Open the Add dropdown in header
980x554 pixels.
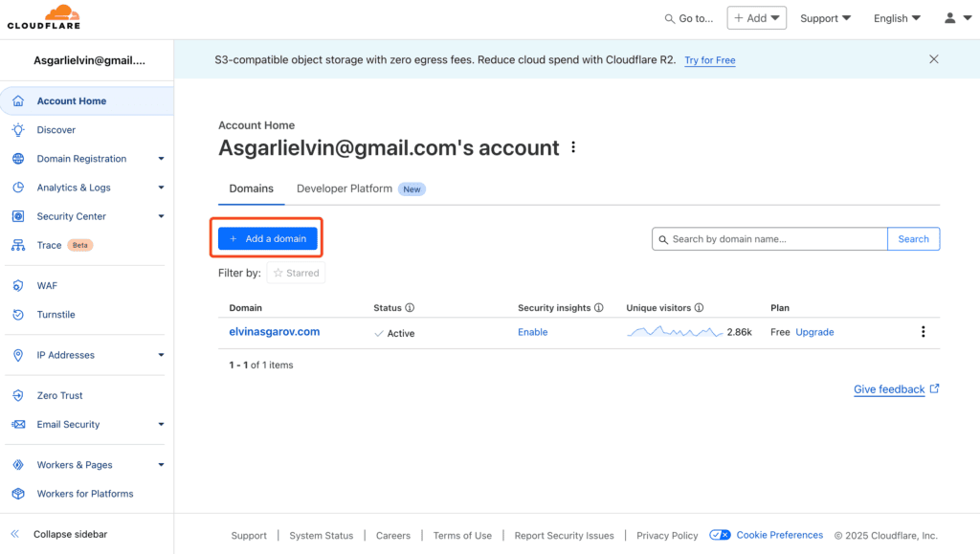click(757, 18)
